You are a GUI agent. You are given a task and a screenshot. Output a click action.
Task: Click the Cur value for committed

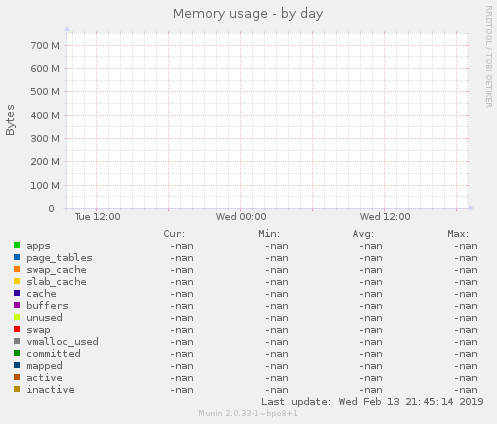[182, 354]
